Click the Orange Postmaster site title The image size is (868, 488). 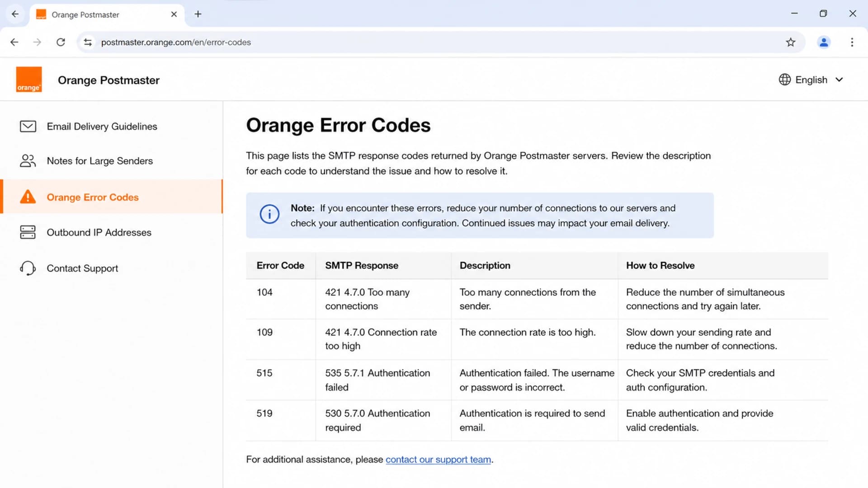[108, 80]
